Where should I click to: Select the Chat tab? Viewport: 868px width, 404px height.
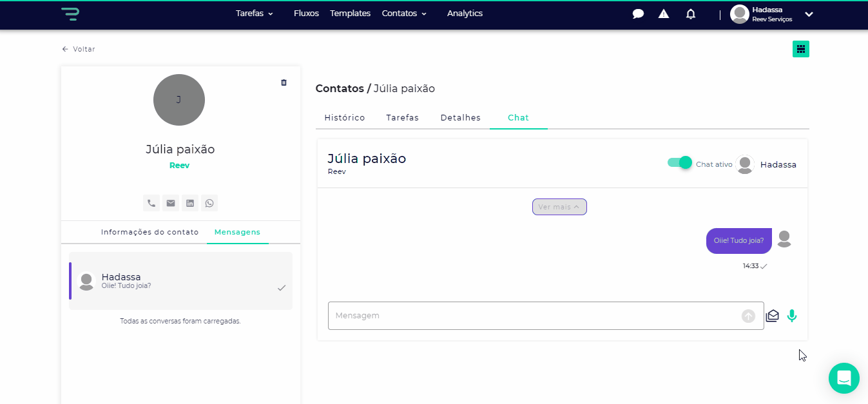pos(518,118)
